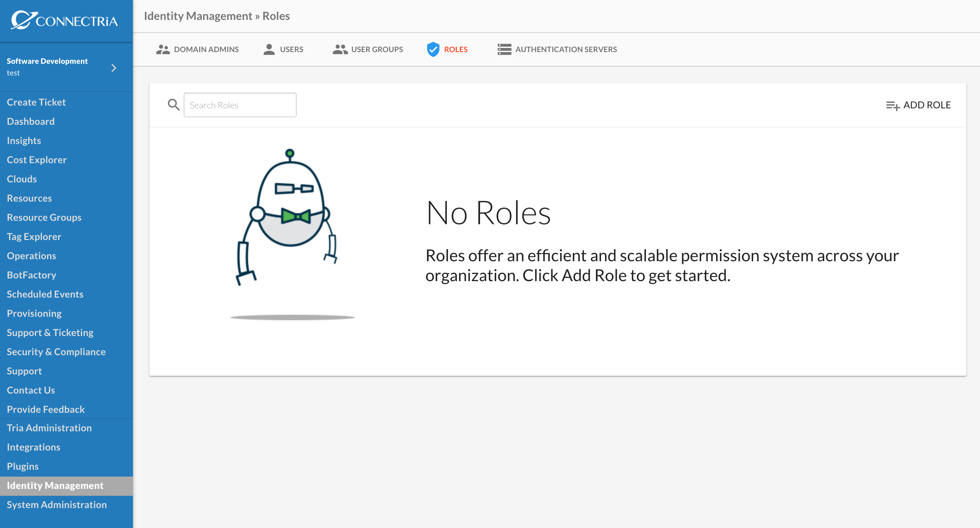Focus the Search Roles input field
Screen dimensions: 980x528
240,105
